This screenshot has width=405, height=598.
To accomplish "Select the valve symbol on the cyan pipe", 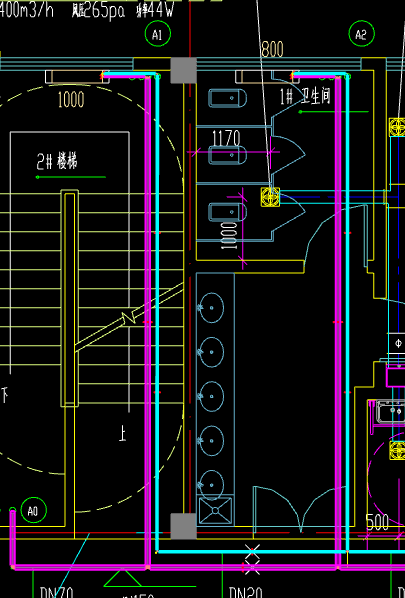I will tap(252, 551).
